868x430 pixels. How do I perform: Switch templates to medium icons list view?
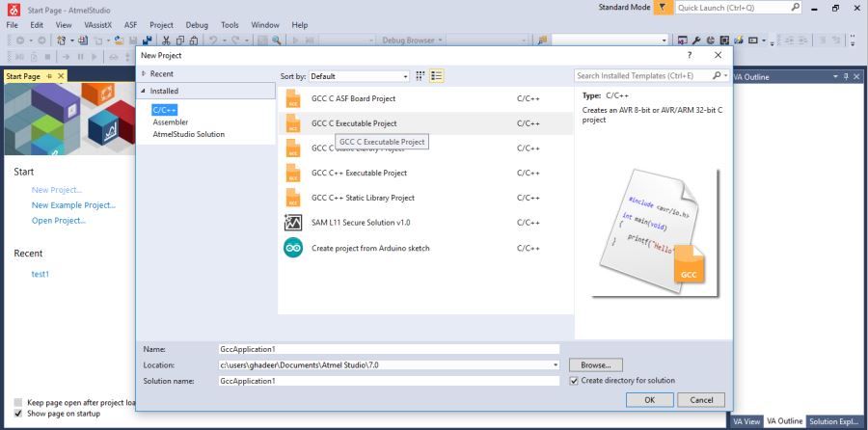coord(437,76)
